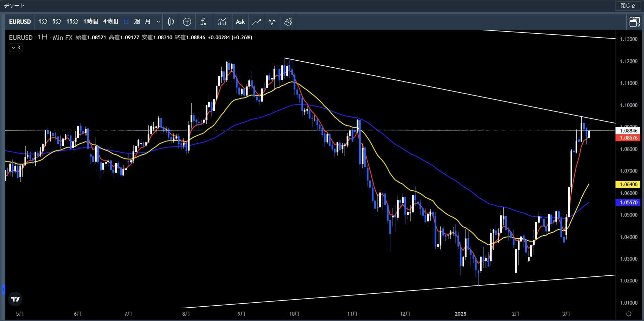Click the 1.02000 price axis label
Viewport: 644px width, 321px height.
pos(629,281)
